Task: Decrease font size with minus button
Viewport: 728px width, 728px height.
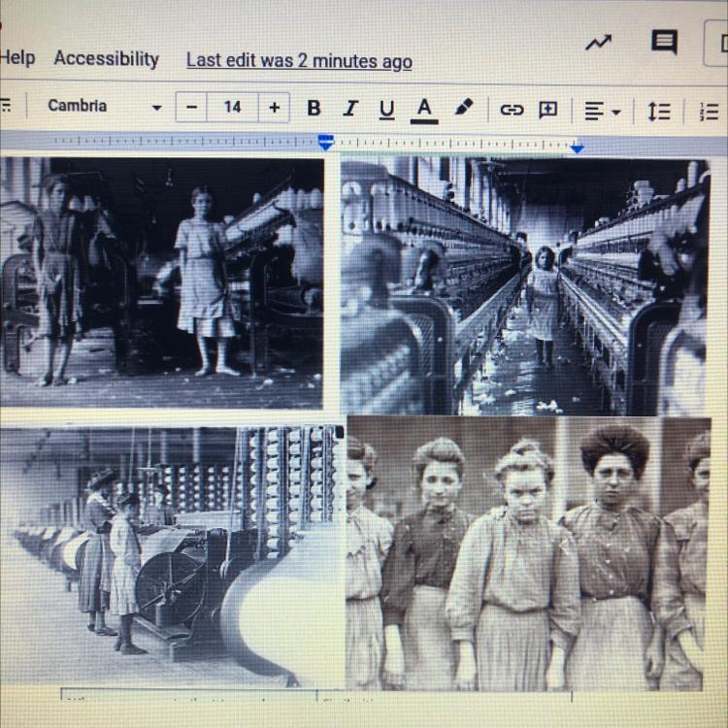Action: pyautogui.click(x=191, y=107)
